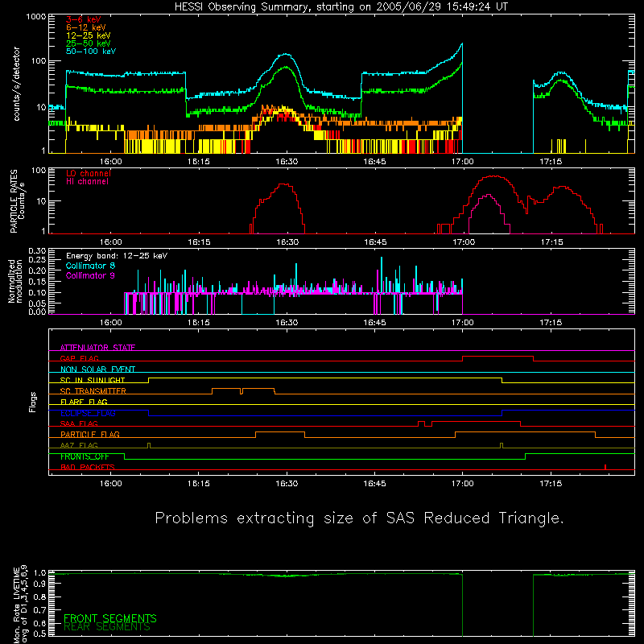Click the magenta HI channel particle peak
Screen dimensions: 644x644
click(x=488, y=195)
